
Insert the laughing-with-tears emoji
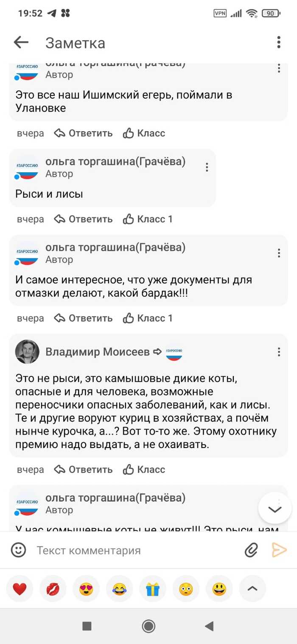[119, 588]
